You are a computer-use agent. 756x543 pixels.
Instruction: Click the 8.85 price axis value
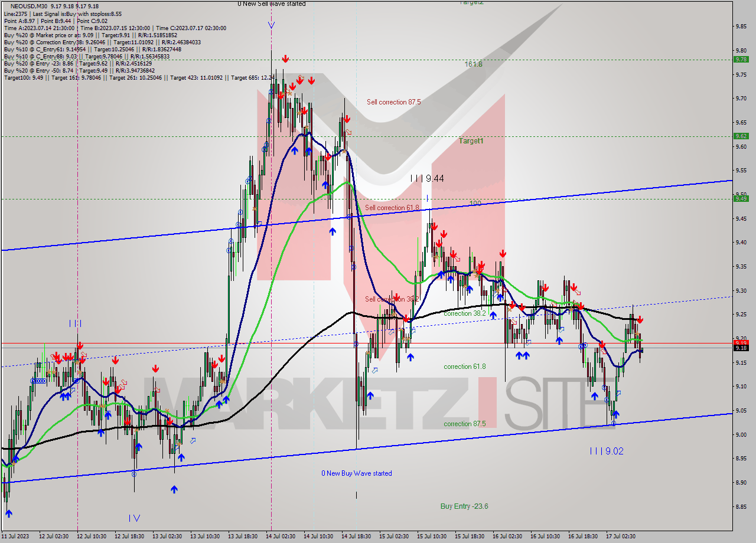[x=742, y=506]
